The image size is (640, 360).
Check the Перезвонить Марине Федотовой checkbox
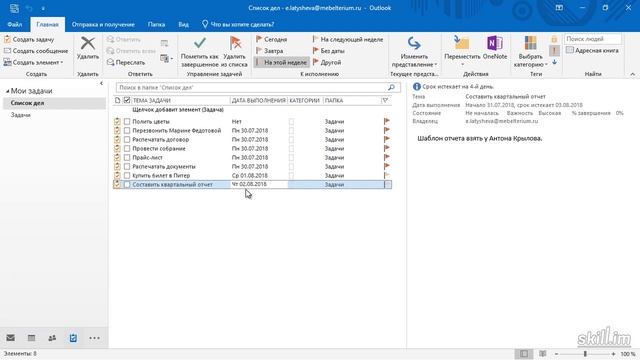click(127, 131)
